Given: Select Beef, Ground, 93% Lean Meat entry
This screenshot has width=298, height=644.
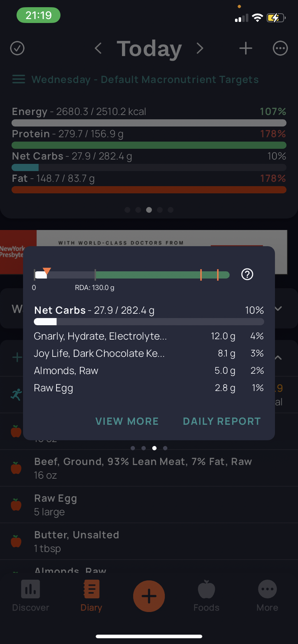Looking at the screenshot, I should click(143, 468).
